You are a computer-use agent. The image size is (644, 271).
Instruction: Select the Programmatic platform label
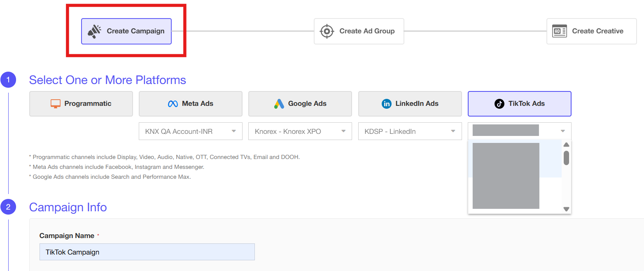point(88,104)
